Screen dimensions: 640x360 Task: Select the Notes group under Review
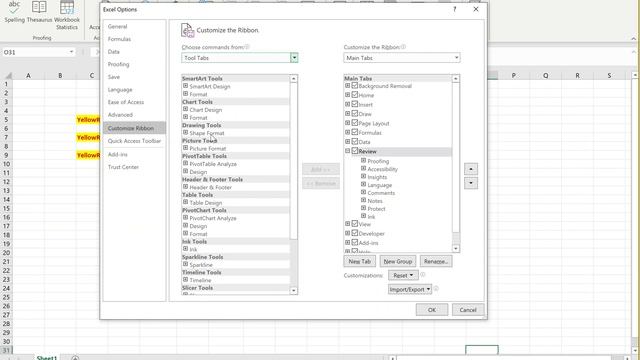[x=375, y=201]
